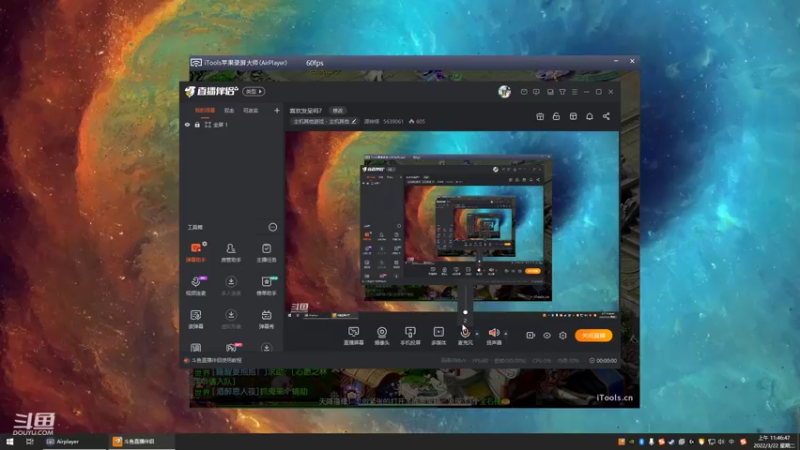Open streaming settings gear near orange button
The image size is (800, 450).
tap(563, 335)
